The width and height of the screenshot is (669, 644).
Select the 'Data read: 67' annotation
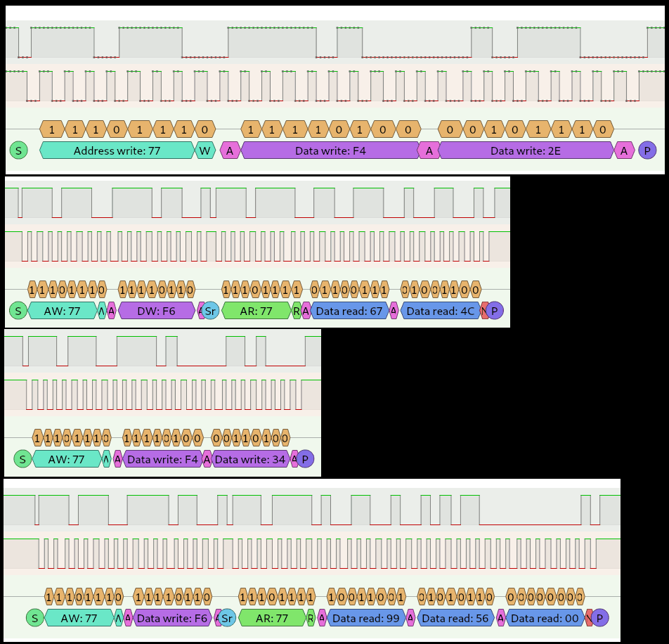point(349,311)
